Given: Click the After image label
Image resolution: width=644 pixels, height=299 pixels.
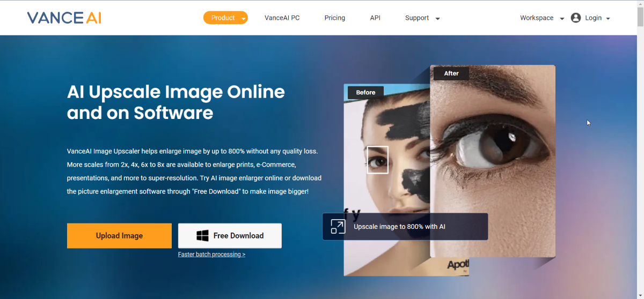Looking at the screenshot, I should click(x=451, y=73).
